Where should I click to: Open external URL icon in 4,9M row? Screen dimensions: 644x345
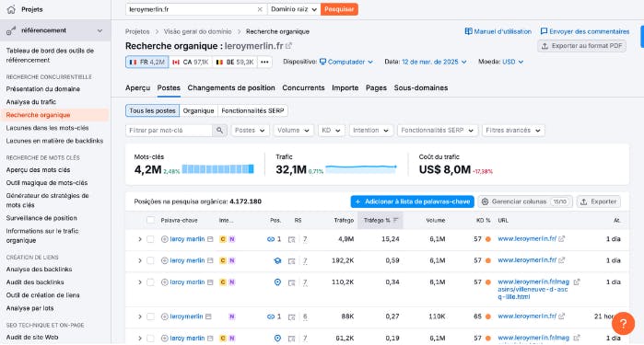click(561, 238)
